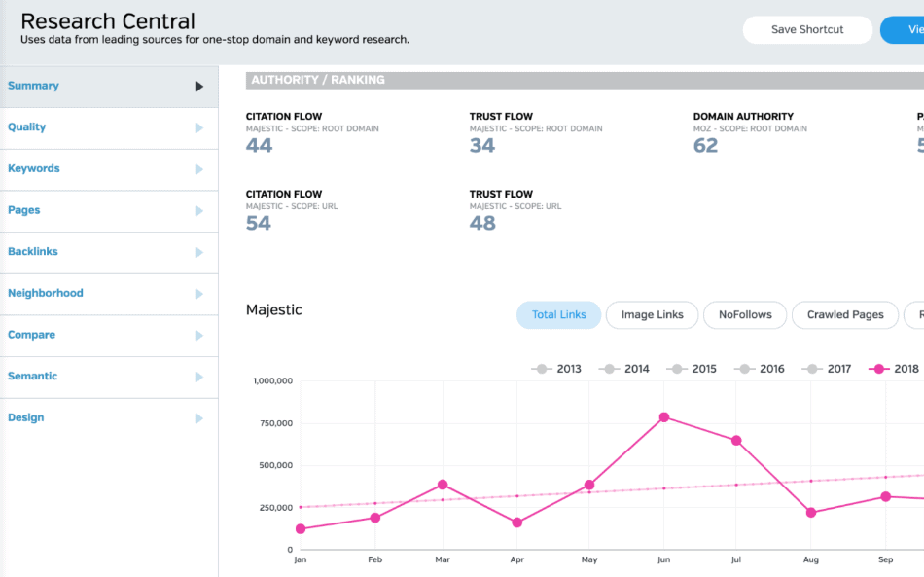Click the Design arrow icon
This screenshot has height=577, width=924.
tap(199, 418)
